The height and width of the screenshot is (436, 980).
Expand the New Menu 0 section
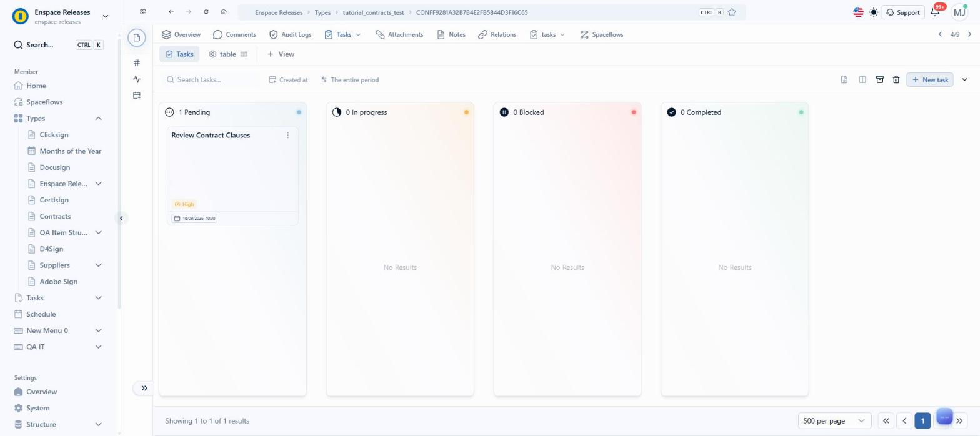(98, 330)
